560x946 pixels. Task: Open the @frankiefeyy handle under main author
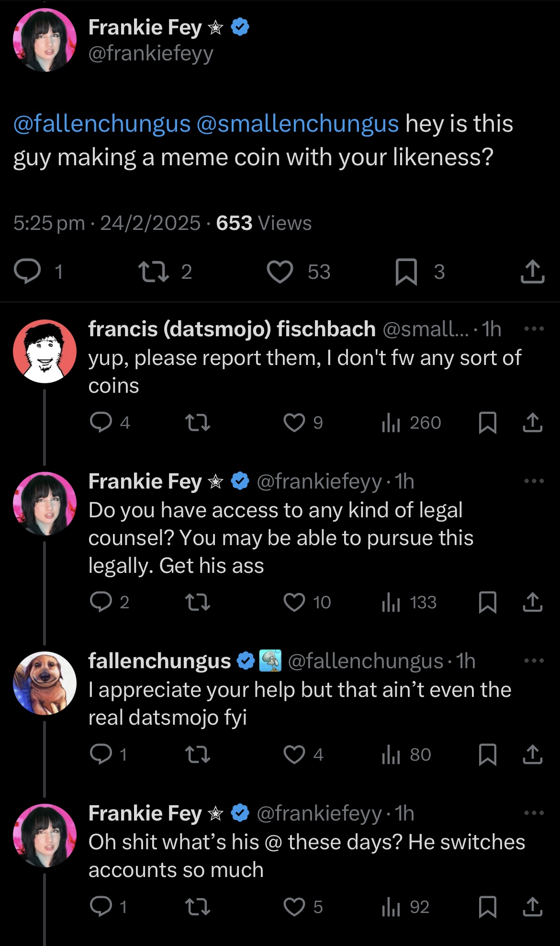coord(151,53)
